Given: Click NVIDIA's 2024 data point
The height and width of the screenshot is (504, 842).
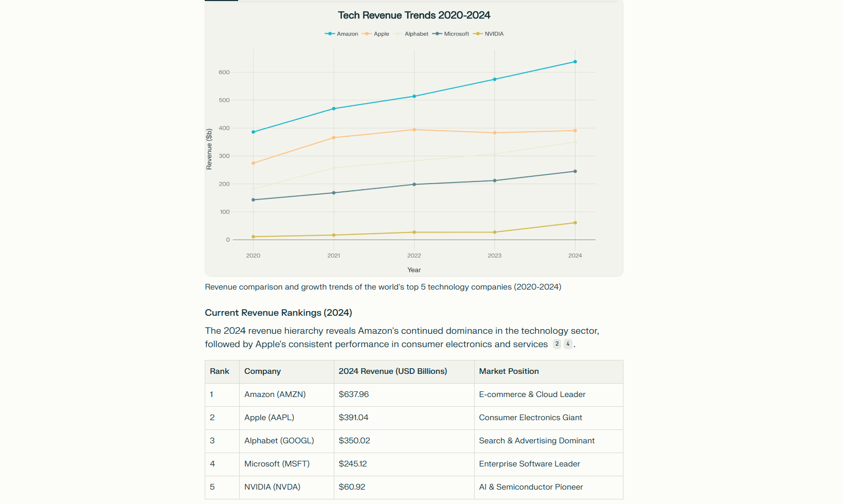Looking at the screenshot, I should tap(575, 223).
